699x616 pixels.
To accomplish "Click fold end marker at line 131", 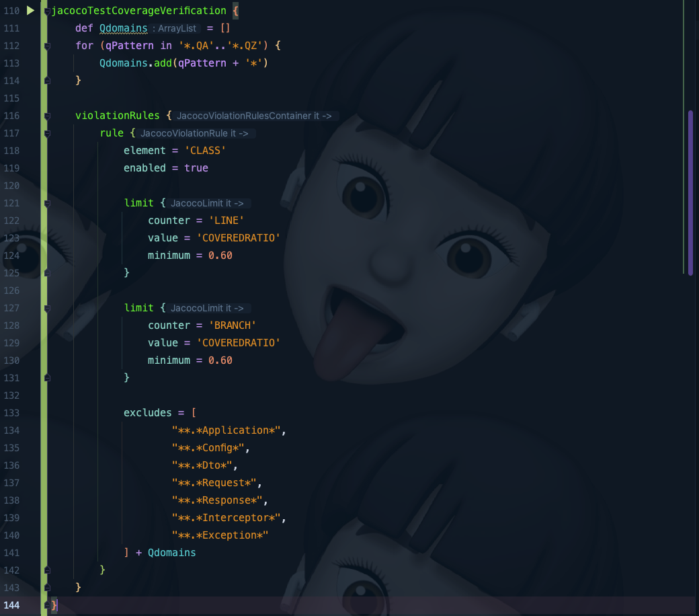I will [47, 378].
